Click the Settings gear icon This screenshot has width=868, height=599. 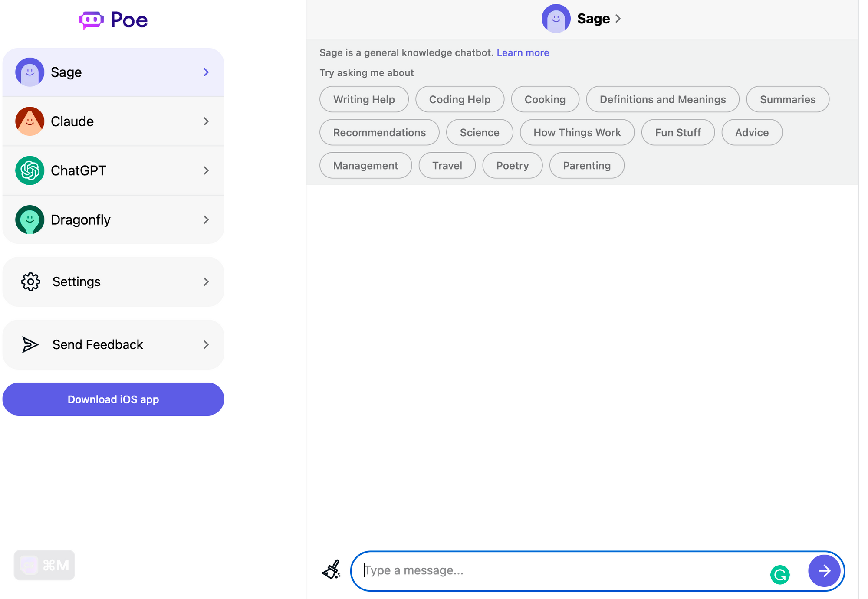coord(30,282)
